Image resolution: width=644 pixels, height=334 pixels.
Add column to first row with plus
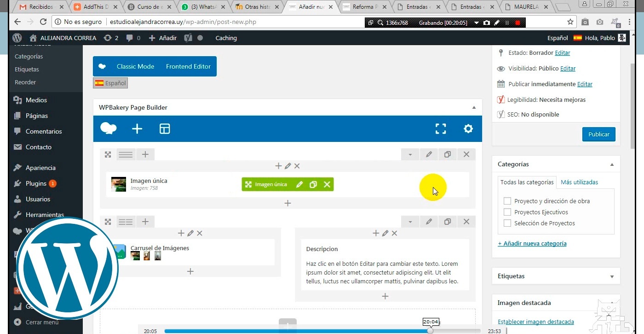145,154
